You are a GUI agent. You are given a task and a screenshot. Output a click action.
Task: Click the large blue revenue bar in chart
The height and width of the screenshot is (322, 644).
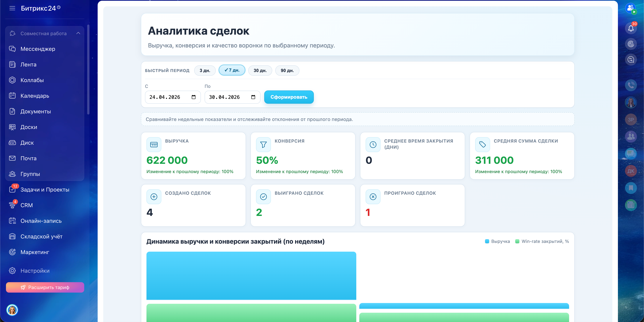pyautogui.click(x=251, y=275)
